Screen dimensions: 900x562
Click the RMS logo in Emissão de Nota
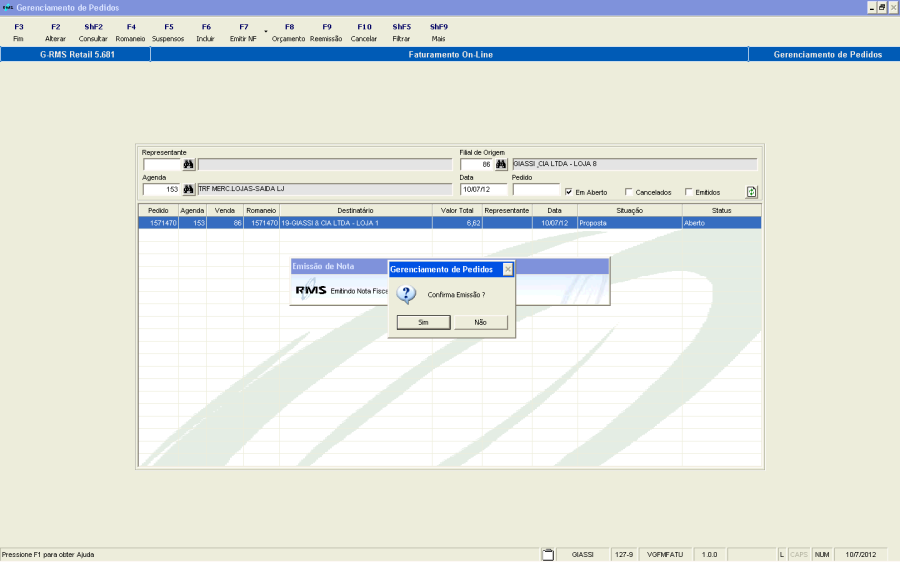point(311,290)
